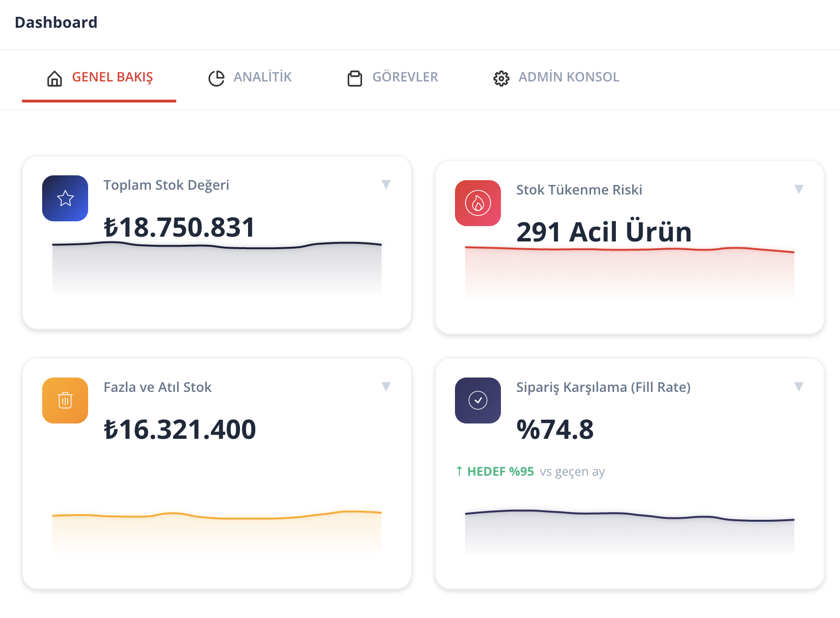
Task: Select the GENEL BAKIŞ tab label
Action: [x=113, y=77]
